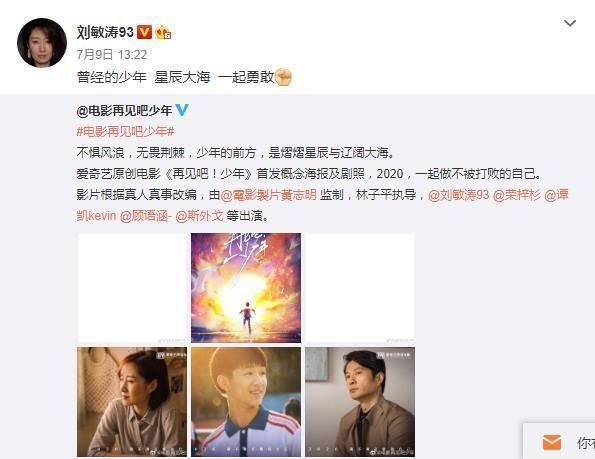Click the @顾语涵- mention
Viewport: 595px width, 459px height.
tap(146, 216)
